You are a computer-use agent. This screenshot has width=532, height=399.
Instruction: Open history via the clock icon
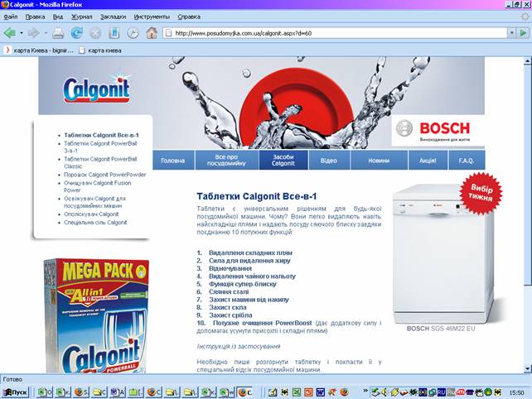(x=133, y=33)
